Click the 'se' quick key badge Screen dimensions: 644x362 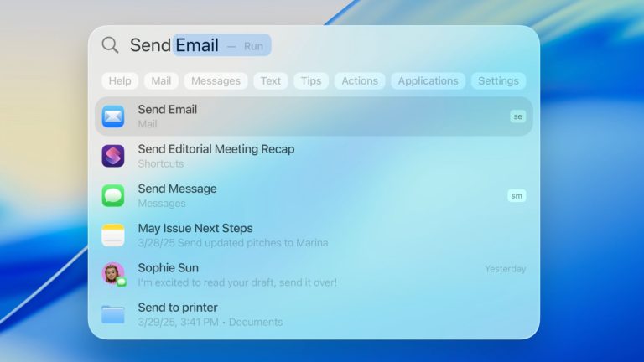(517, 116)
